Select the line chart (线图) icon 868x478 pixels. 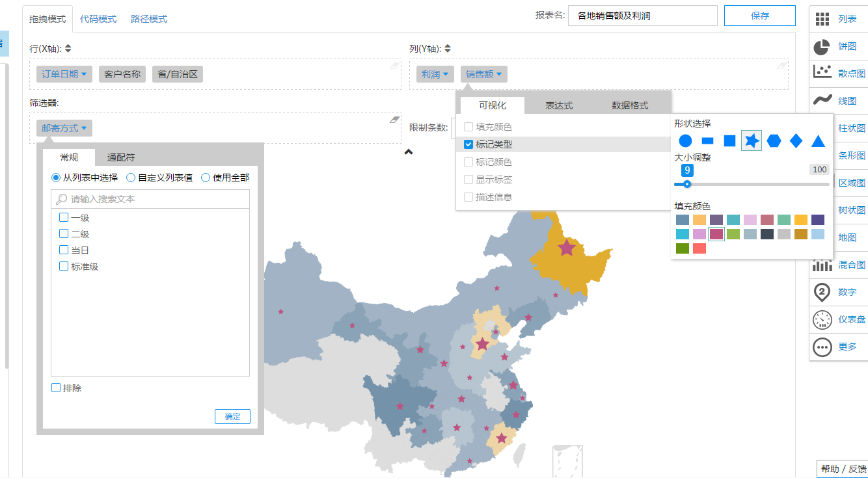822,100
